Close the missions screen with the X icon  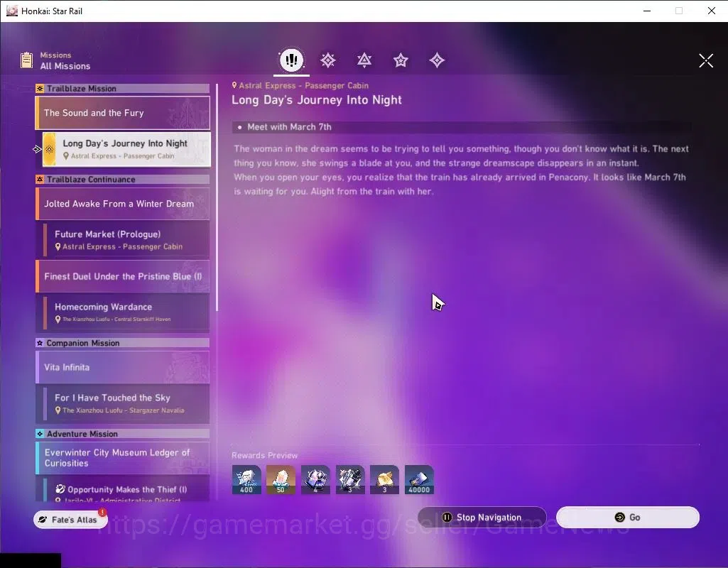[706, 60]
